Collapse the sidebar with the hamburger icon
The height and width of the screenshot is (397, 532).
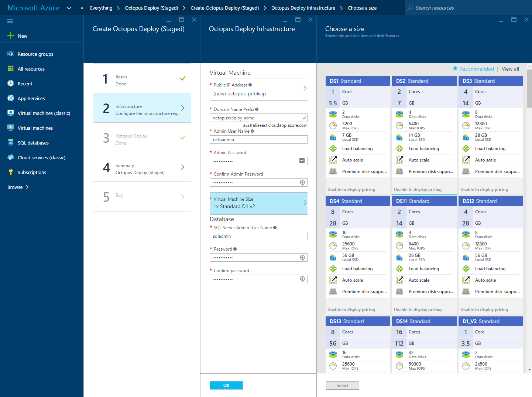click(x=10, y=21)
